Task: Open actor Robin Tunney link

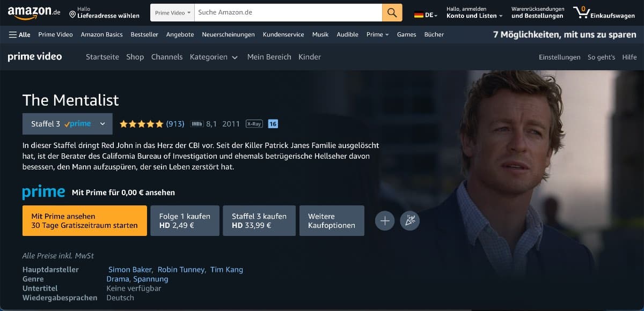Action: [x=181, y=270]
